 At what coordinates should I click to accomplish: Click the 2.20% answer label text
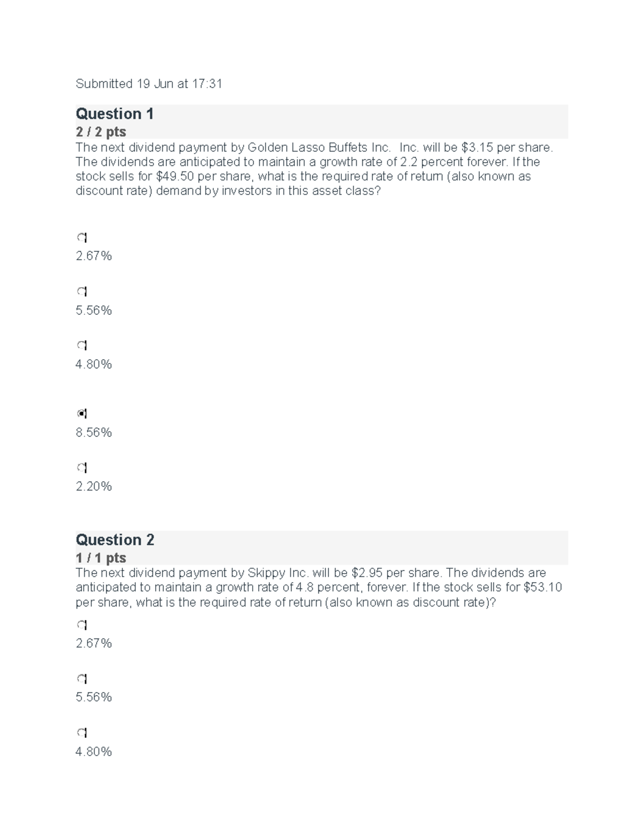click(x=94, y=487)
